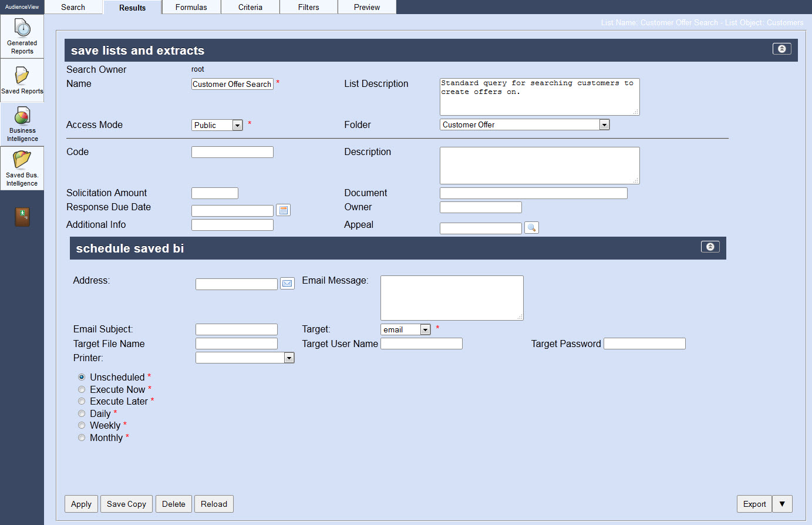The width and height of the screenshot is (812, 525).
Task: Open the Folder dropdown showing Customer Offer
Action: [x=525, y=124]
